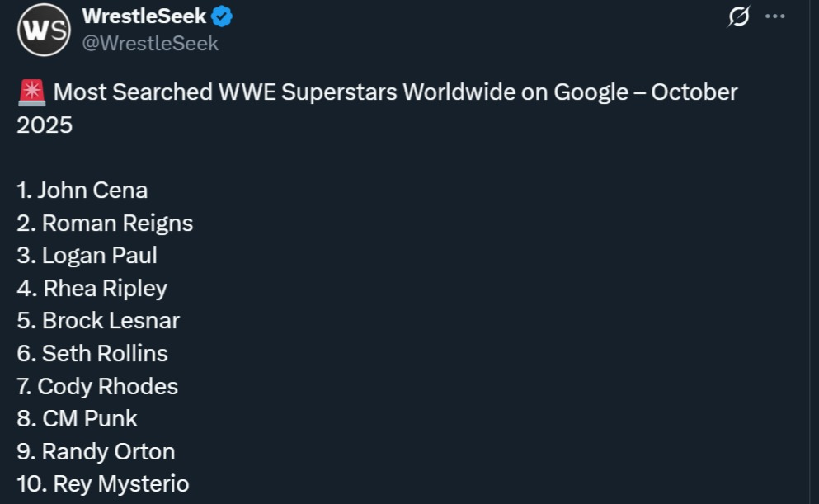
Task: Click the WrestleSeek profile avatar
Action: point(44,30)
